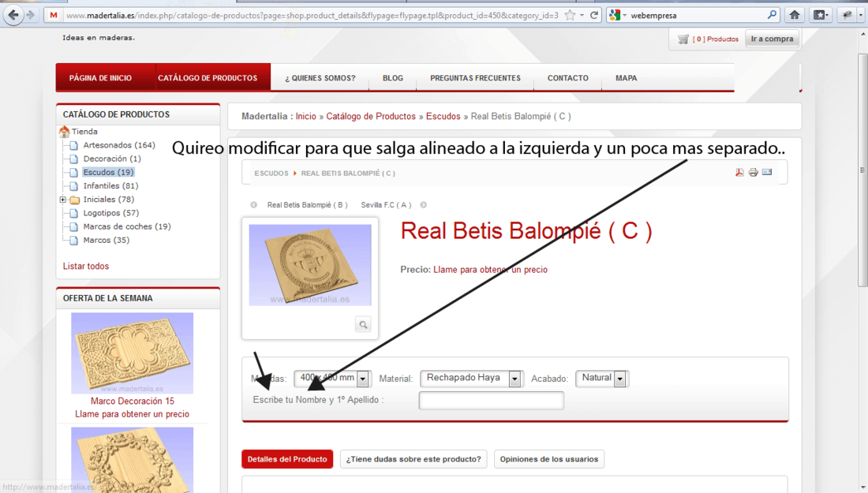Click Catálogo de Productos breadcrumb link

[371, 116]
